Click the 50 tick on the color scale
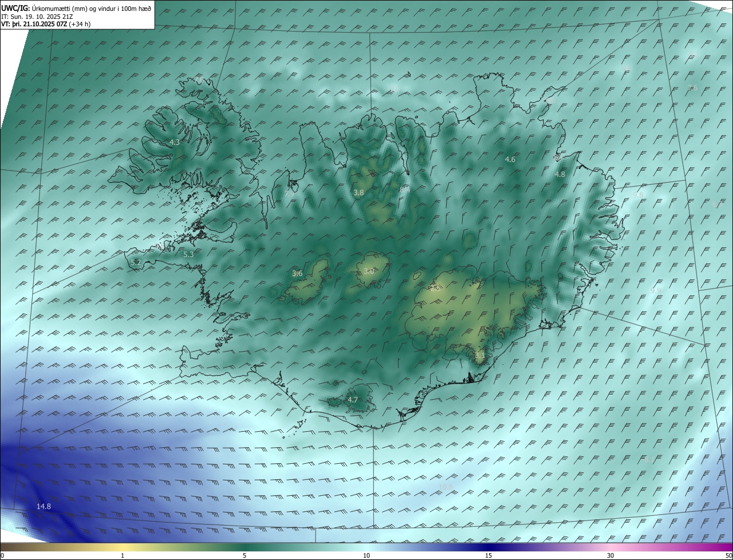733x560 pixels. coord(728,555)
